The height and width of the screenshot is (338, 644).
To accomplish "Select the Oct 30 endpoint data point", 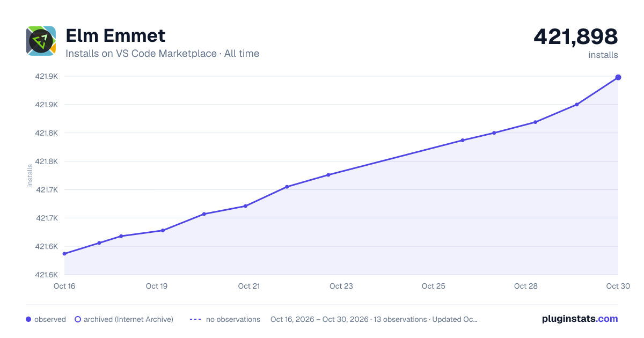I will pyautogui.click(x=618, y=77).
